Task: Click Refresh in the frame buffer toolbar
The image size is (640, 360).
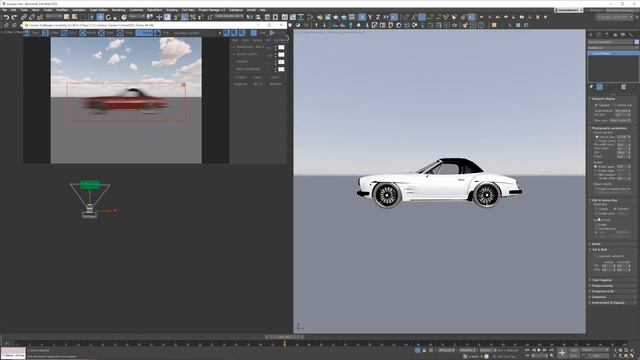Action: click(87, 33)
